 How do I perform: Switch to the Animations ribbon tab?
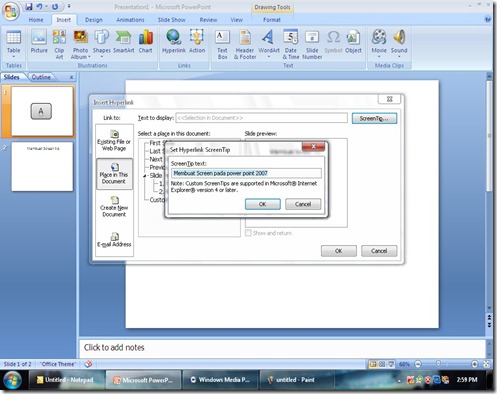tap(130, 20)
